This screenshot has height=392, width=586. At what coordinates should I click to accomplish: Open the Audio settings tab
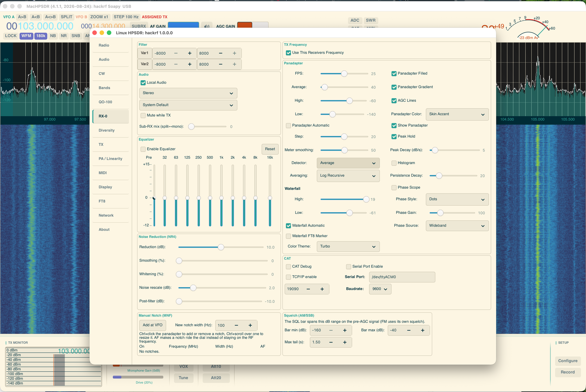111,59
